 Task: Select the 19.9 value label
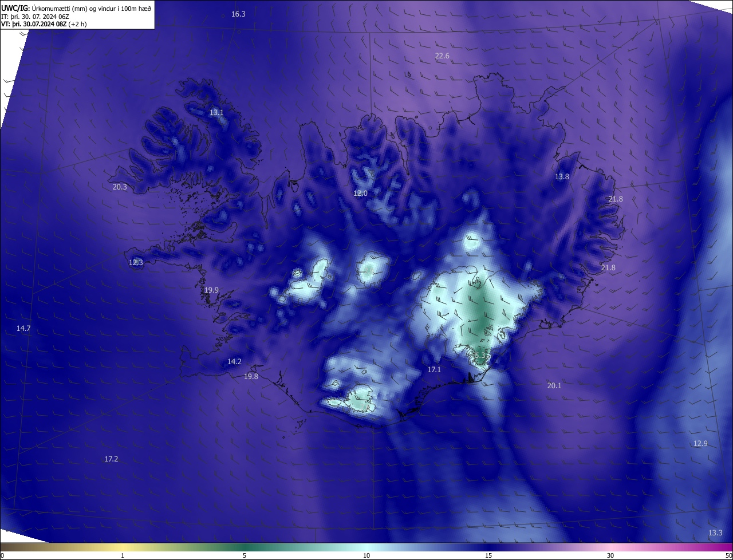pyautogui.click(x=211, y=290)
